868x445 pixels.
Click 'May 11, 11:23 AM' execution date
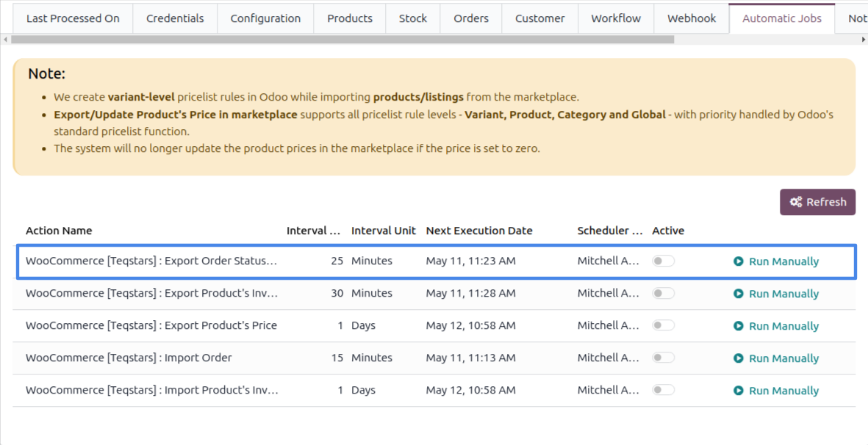click(x=470, y=261)
